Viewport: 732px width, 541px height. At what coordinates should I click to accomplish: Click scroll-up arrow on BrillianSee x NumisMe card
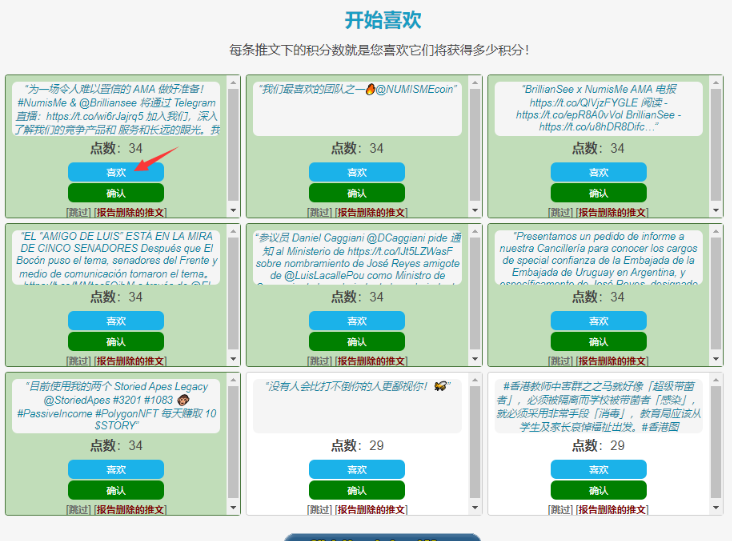pos(715,81)
